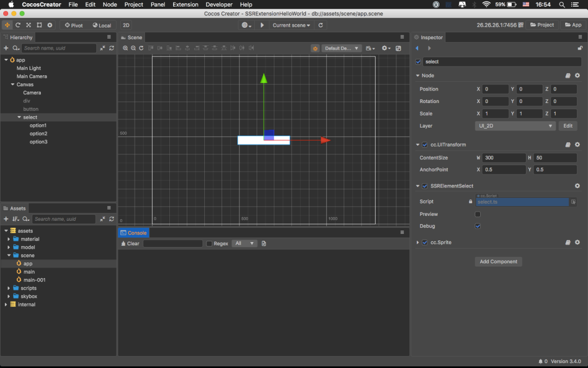Switch to the Console tab
Viewport: 588px width, 368px height.
pos(134,233)
